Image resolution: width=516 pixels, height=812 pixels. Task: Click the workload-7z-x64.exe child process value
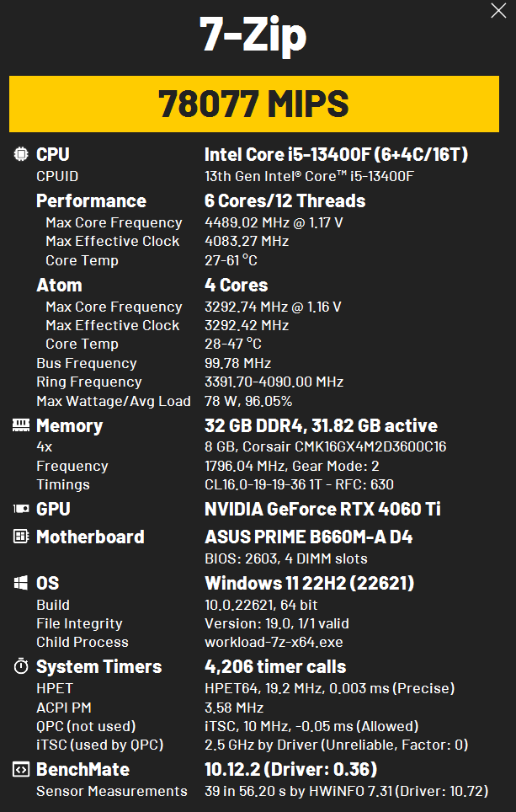tap(274, 642)
